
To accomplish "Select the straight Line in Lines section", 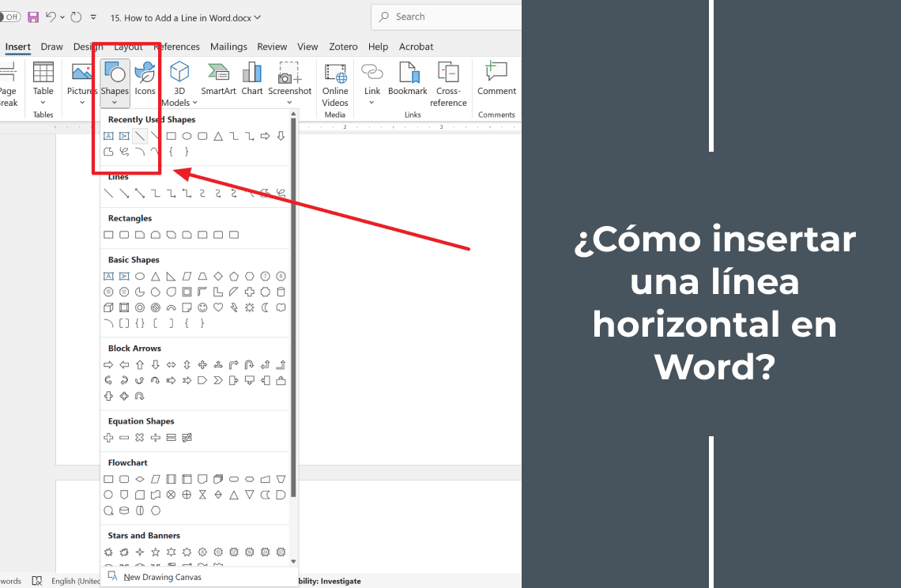I will (108, 193).
